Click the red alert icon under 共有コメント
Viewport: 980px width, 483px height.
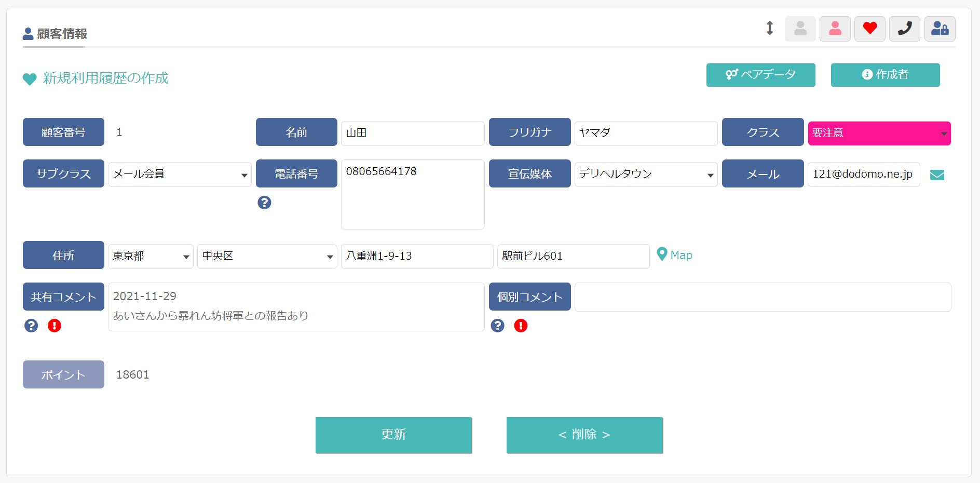click(55, 326)
